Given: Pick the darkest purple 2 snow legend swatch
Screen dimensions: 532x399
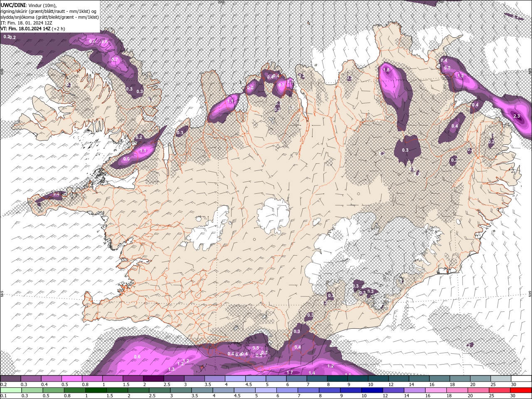Looking at the screenshot, I should (153, 379).
